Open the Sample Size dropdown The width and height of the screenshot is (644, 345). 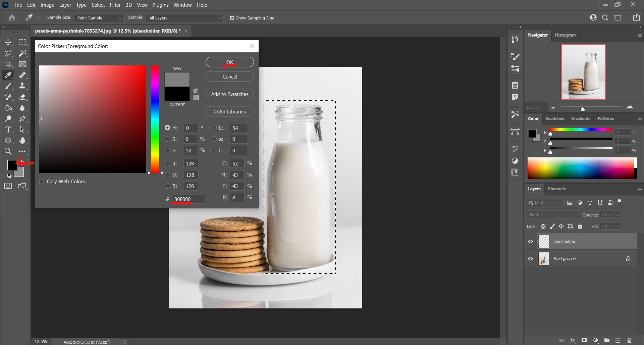(99, 18)
